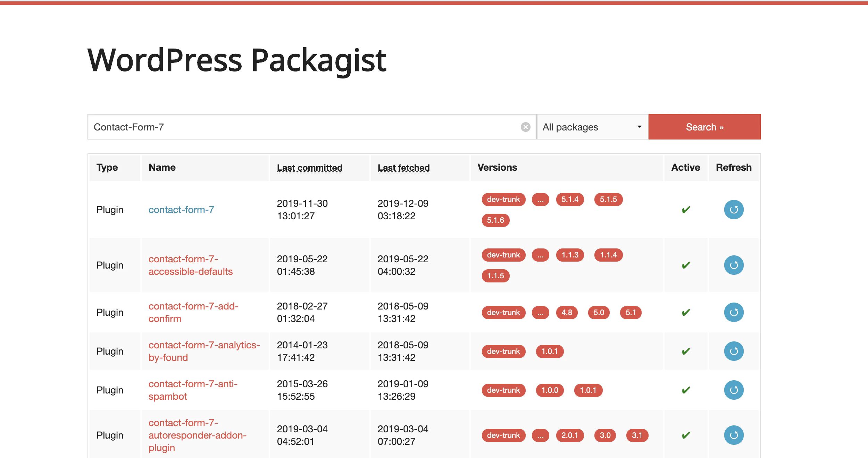Viewport: 868px width, 458px height.
Task: Open contact-form-7-add-confirm link
Action: [x=193, y=312]
